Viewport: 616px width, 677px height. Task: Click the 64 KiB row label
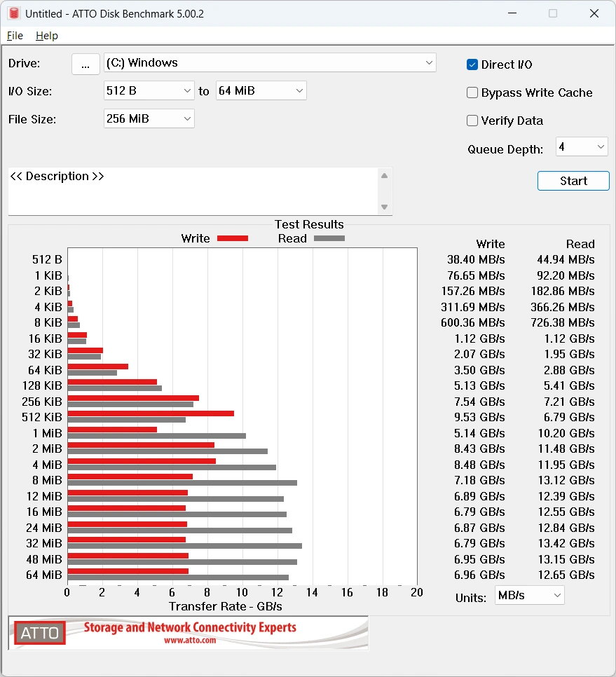(x=45, y=370)
